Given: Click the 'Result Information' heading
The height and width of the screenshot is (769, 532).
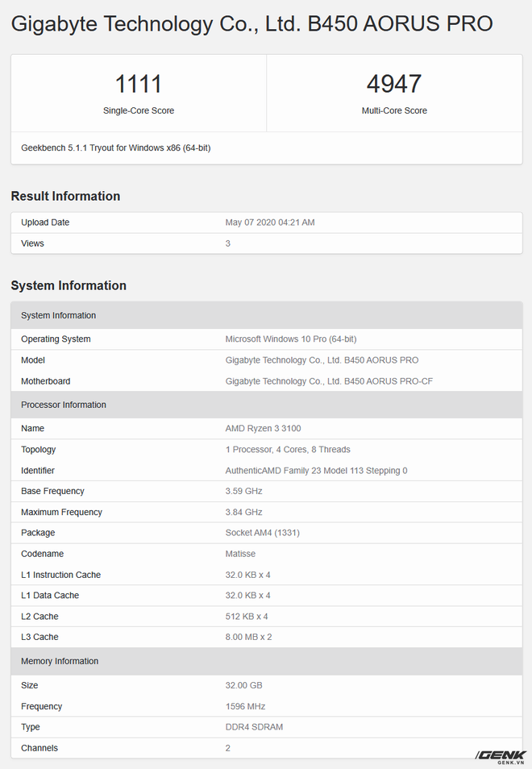Looking at the screenshot, I should point(66,196).
